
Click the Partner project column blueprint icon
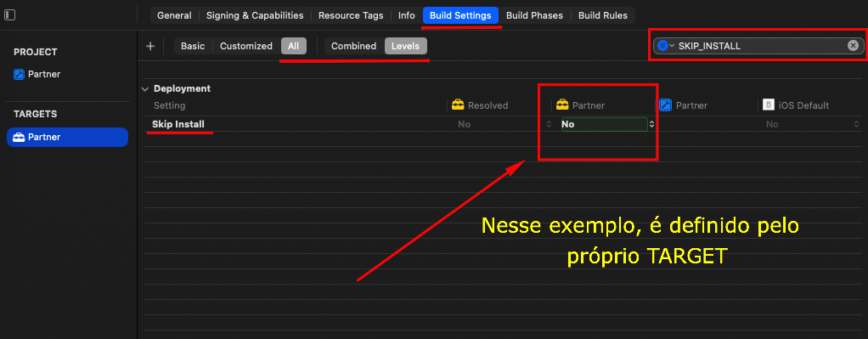(665, 105)
